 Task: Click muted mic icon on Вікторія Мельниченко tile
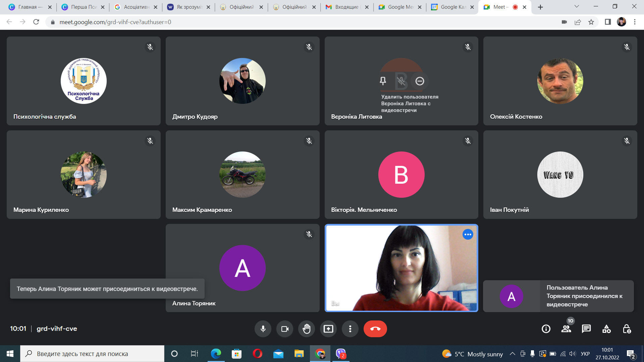click(468, 141)
